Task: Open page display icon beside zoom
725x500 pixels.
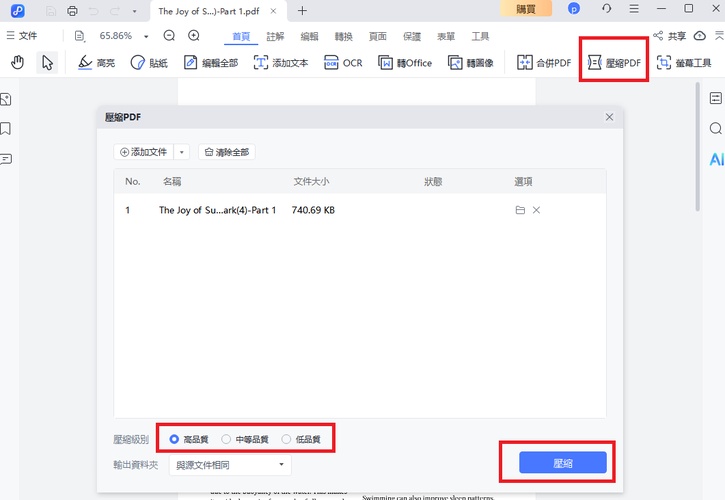Action: pos(80,36)
